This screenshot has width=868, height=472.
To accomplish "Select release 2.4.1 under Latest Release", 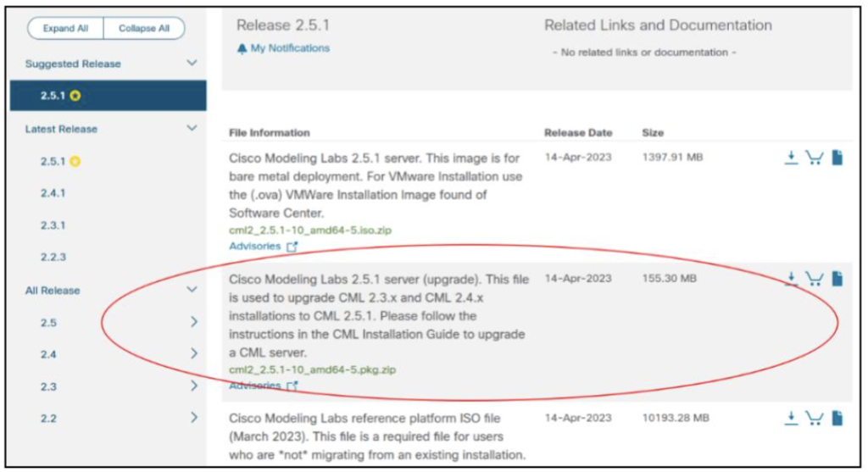I will pos(53,193).
